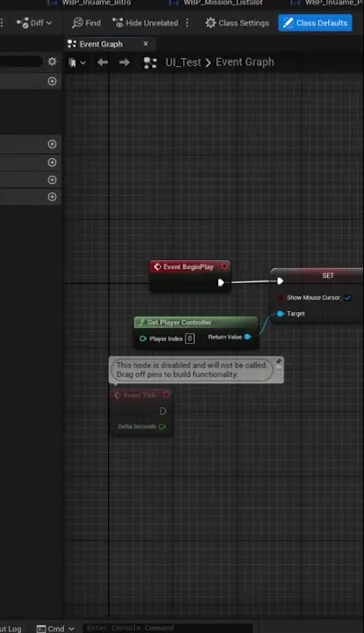Click the SET node Target pin
Screen dimensions: 364x633
[x=280, y=314]
